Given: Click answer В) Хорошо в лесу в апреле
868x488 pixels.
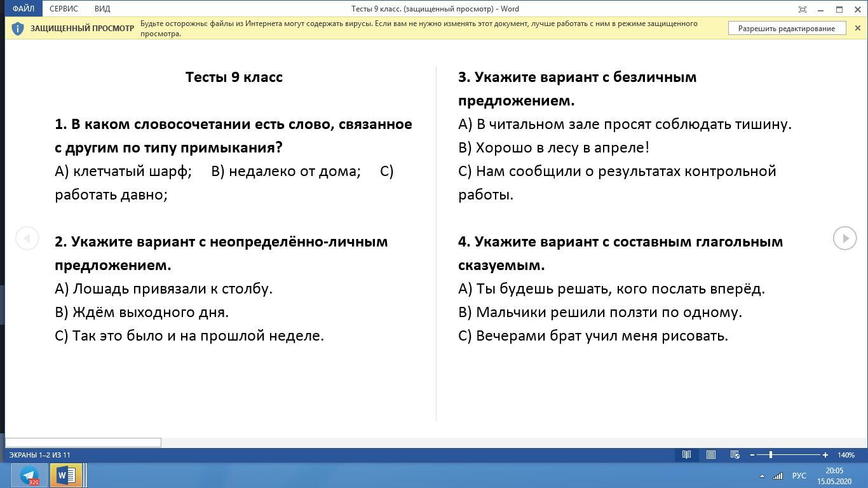Looking at the screenshot, I should [x=554, y=147].
